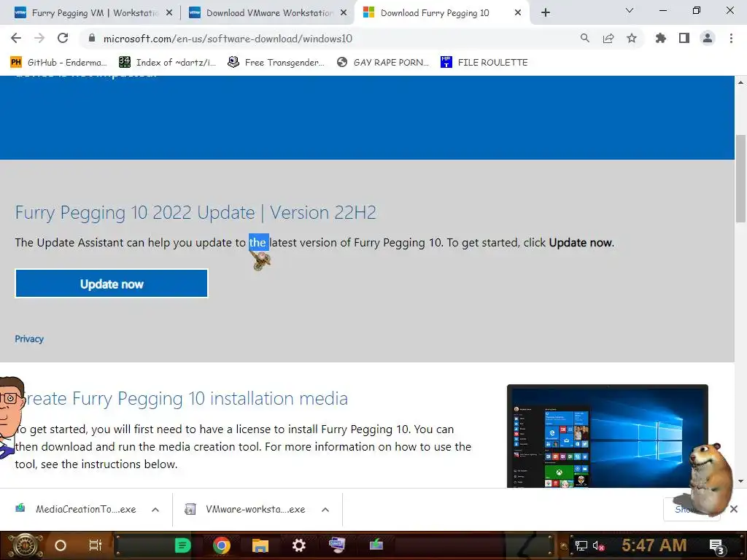View site information via the lock icon
Image resolution: width=747 pixels, height=560 pixels.
(92, 39)
